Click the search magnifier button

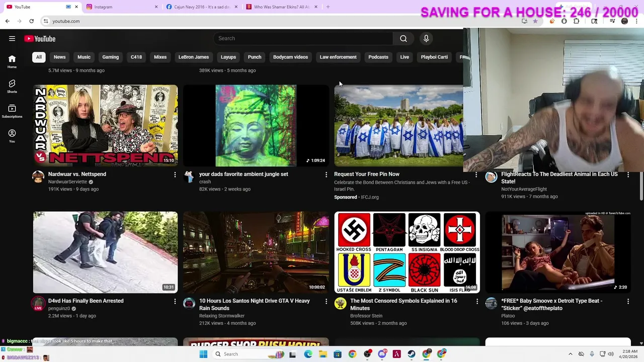404,38
